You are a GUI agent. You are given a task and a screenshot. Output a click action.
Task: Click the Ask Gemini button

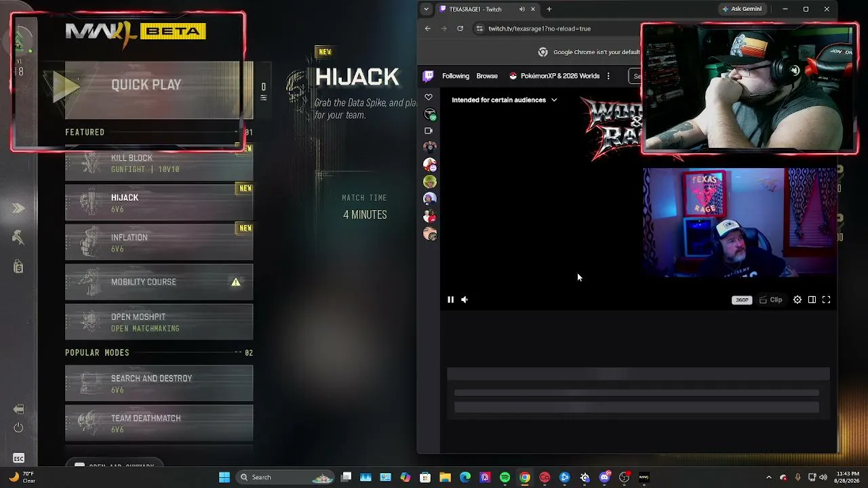(742, 9)
